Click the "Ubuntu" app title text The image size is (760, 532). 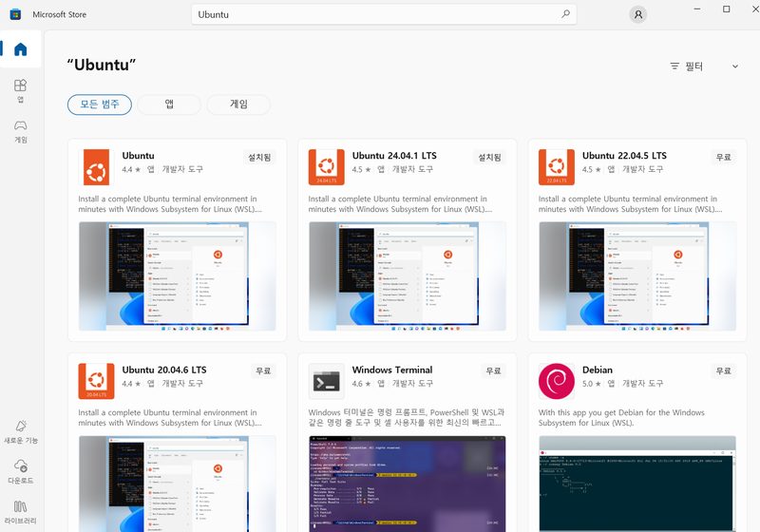point(138,156)
